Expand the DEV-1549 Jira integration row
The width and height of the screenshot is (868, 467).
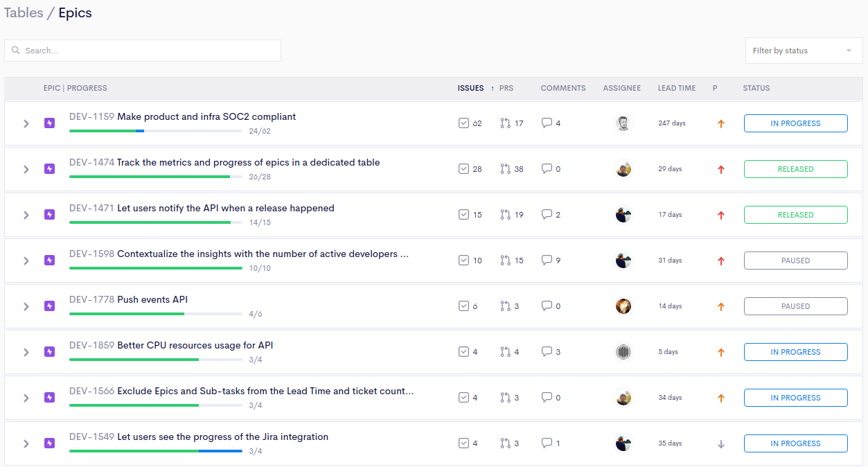(26, 443)
